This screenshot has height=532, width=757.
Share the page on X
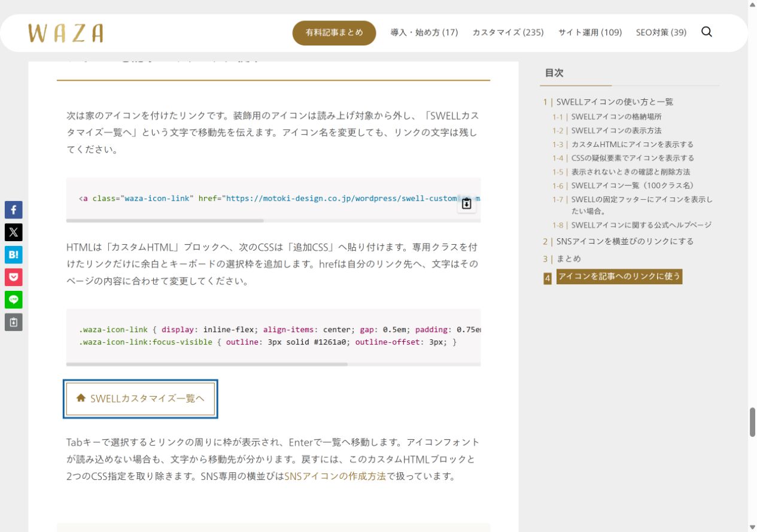tap(14, 232)
